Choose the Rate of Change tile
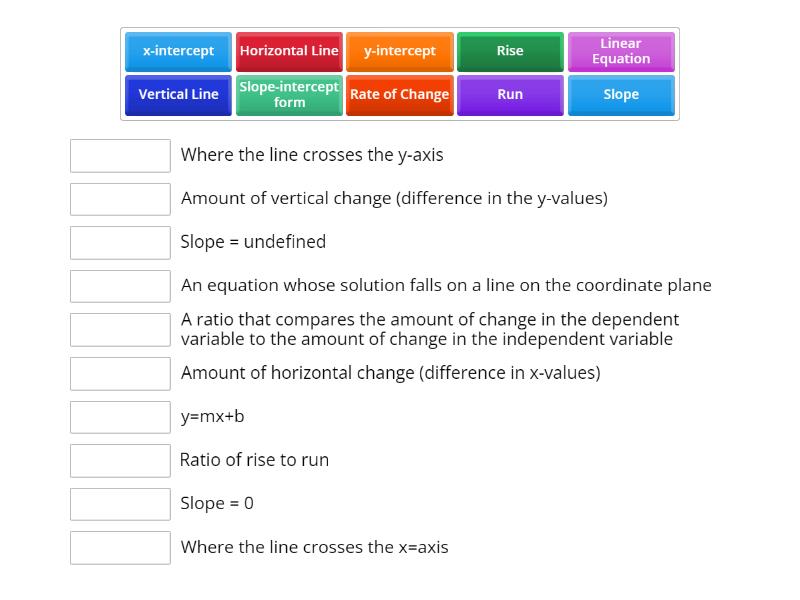Screen dimensions: 800x600 click(399, 95)
